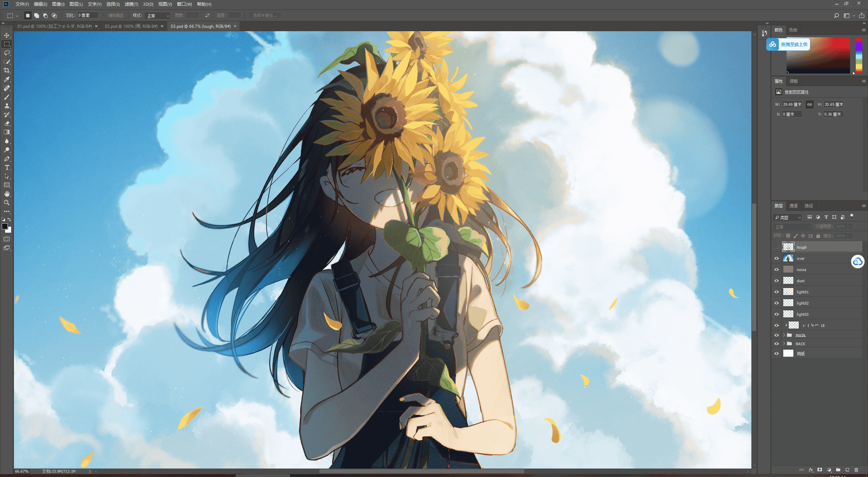Switch to the 通道 channels tab
The height and width of the screenshot is (477, 868).
click(x=793, y=206)
